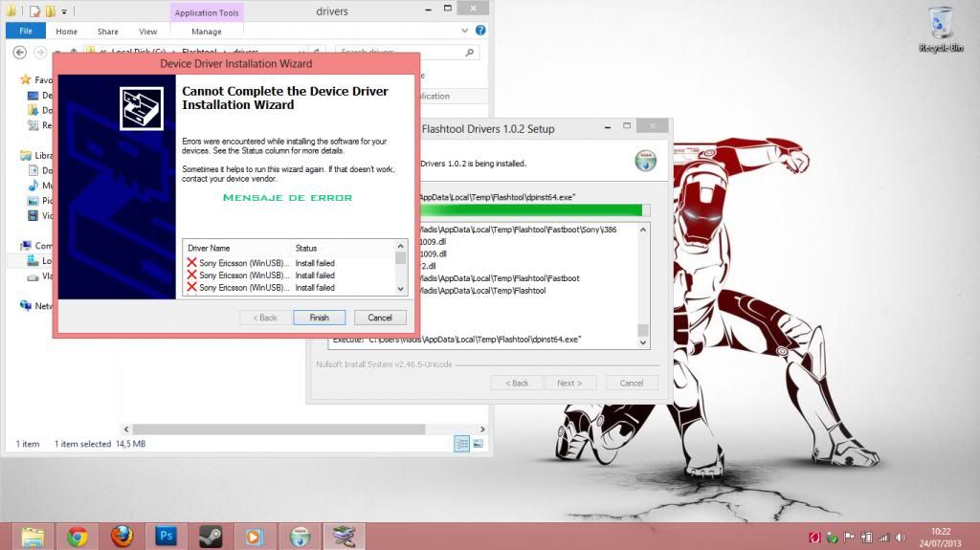Click the Music library icon in sidebar
This screenshot has width=980, height=550.
pos(33,185)
